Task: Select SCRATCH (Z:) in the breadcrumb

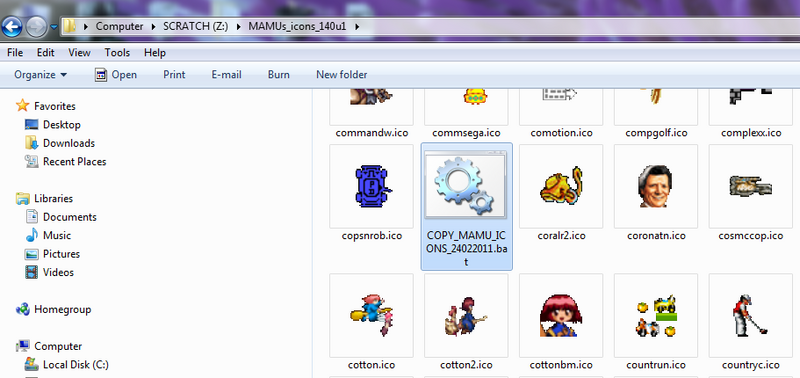Action: [x=195, y=27]
